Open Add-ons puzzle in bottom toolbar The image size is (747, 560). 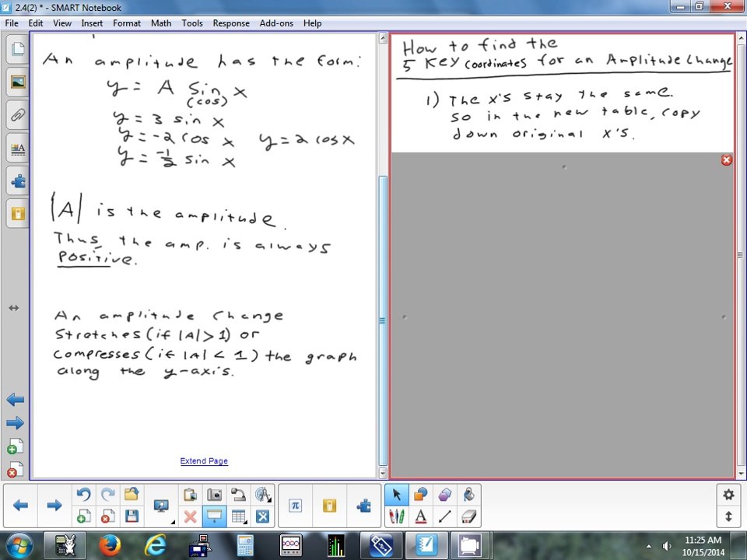coord(363,506)
